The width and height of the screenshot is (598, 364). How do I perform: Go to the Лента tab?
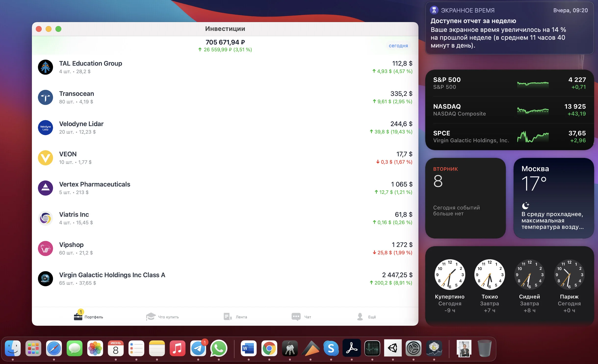tap(235, 317)
